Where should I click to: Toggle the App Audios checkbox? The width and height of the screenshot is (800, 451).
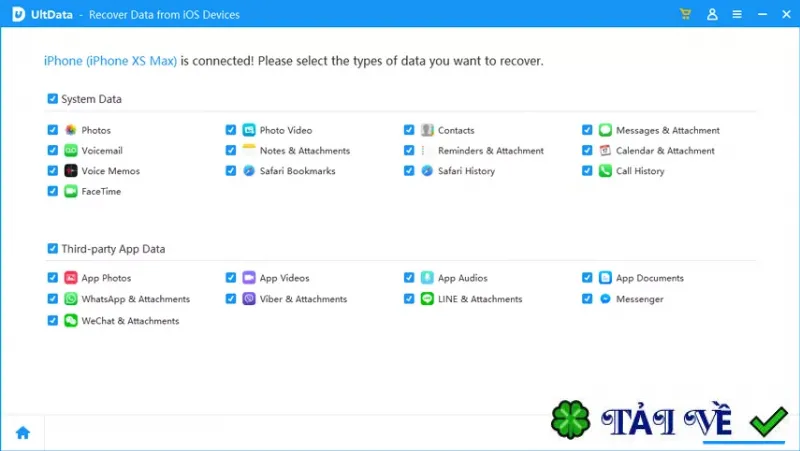pyautogui.click(x=409, y=277)
